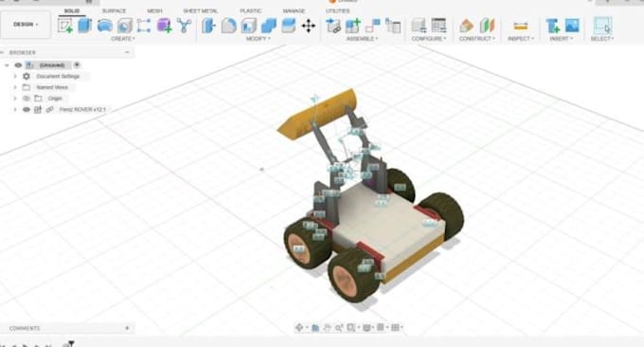Click the Derive branching icon

(x=184, y=26)
